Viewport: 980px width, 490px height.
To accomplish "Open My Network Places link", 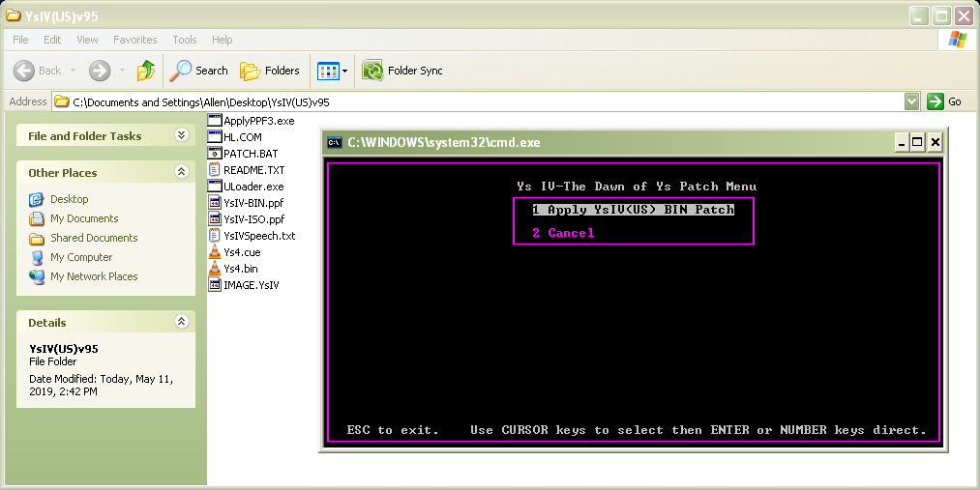I will pos(94,276).
